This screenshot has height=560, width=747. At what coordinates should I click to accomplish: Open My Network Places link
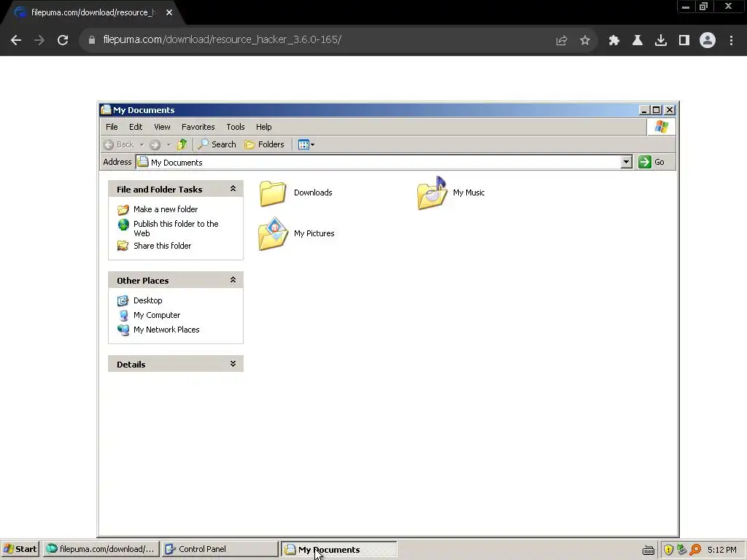[x=166, y=330]
